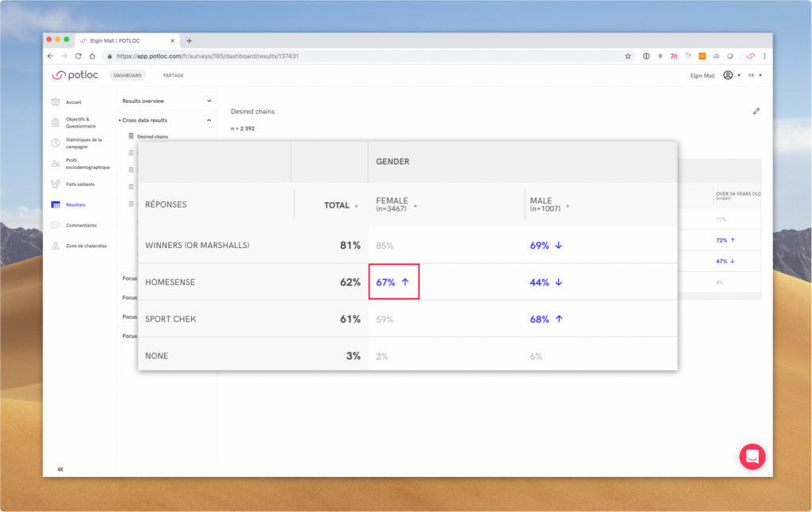Screen dimensions: 812x512
Task: Reload the page
Action: point(79,56)
